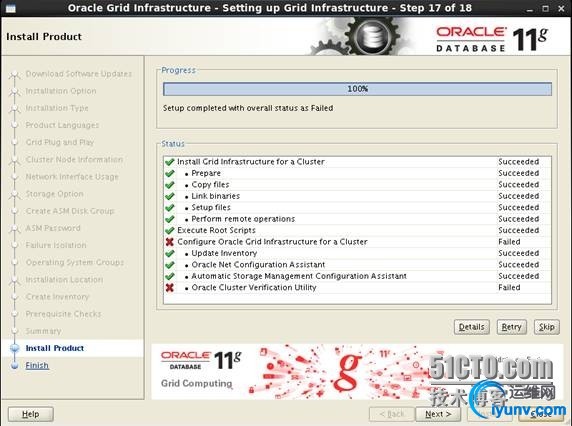Minimize the installer window
The width and height of the screenshot is (572, 426).
(530, 9)
